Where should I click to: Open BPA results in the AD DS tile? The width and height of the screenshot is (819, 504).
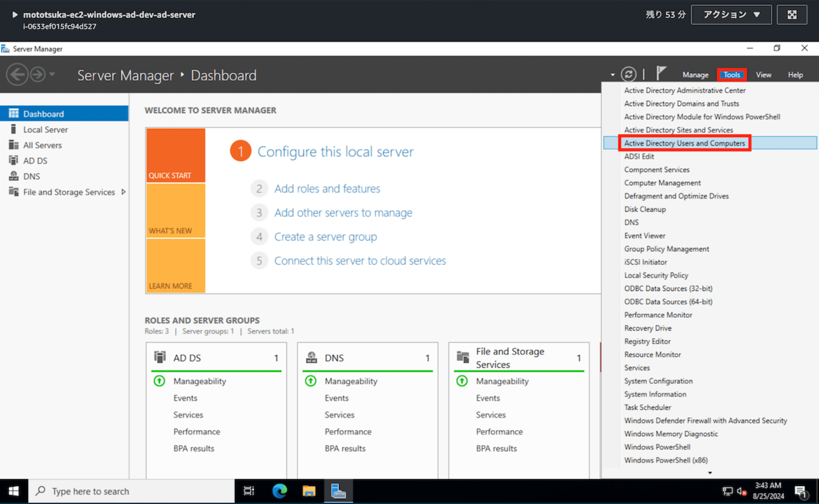click(194, 448)
